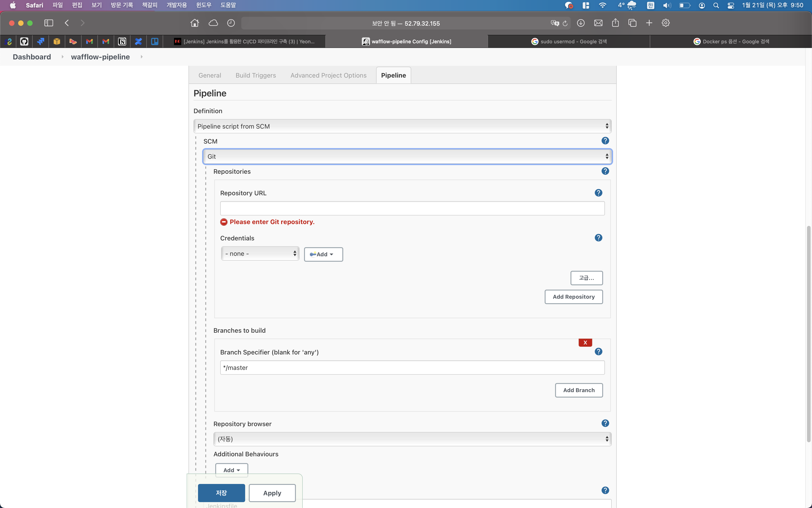Open the 개발자용 menu

point(176,5)
